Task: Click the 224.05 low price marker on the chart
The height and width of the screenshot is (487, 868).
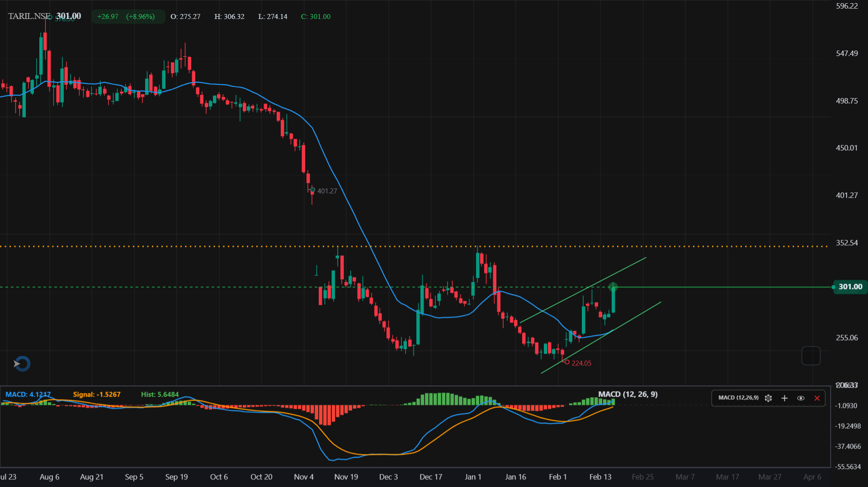Action: (x=581, y=363)
